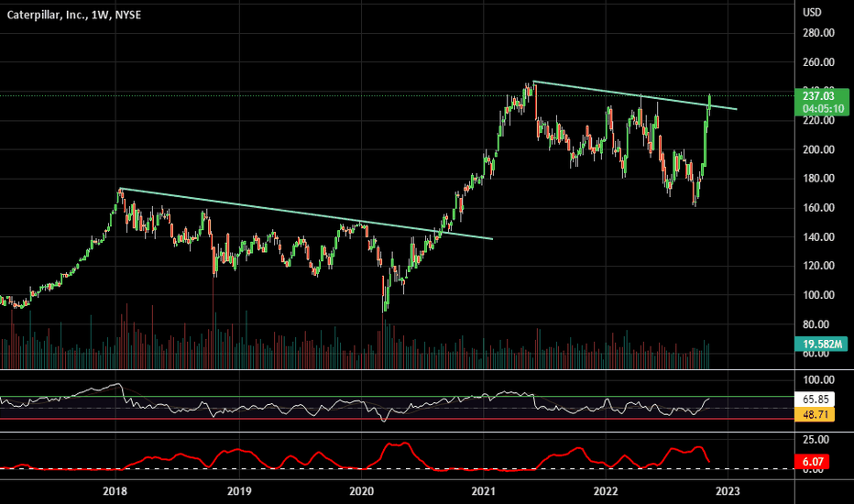Click the 260.00 price axis label
This screenshot has height=504, width=854.
coord(818,62)
